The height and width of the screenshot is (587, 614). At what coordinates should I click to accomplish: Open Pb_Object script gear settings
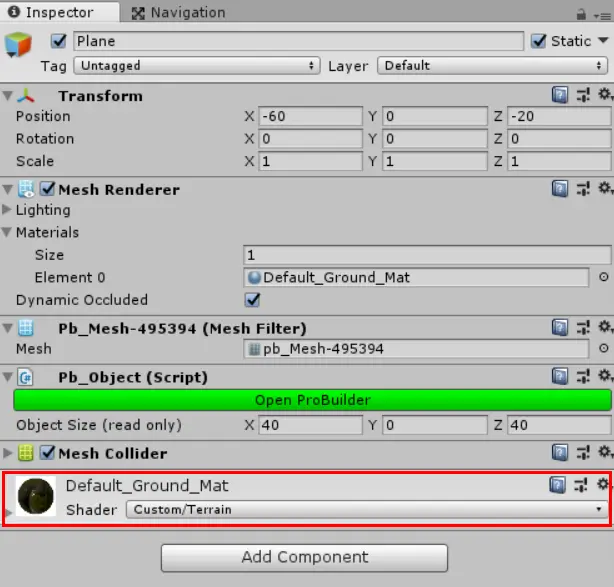coord(605,376)
